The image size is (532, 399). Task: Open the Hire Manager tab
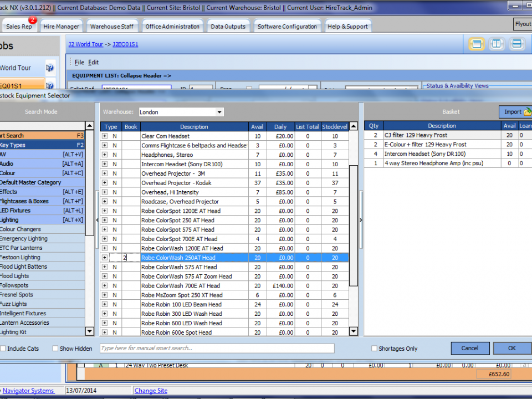click(x=62, y=26)
